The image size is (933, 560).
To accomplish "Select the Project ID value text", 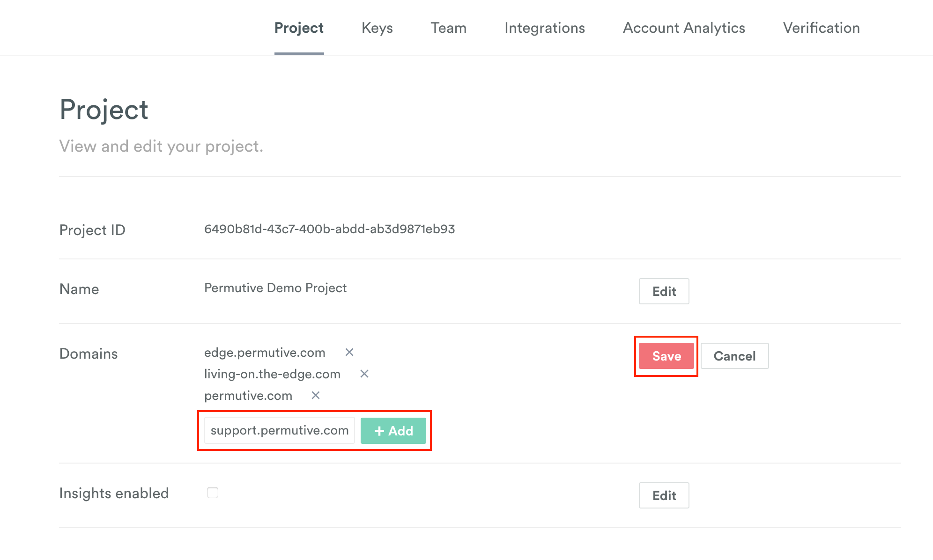I will (x=330, y=229).
